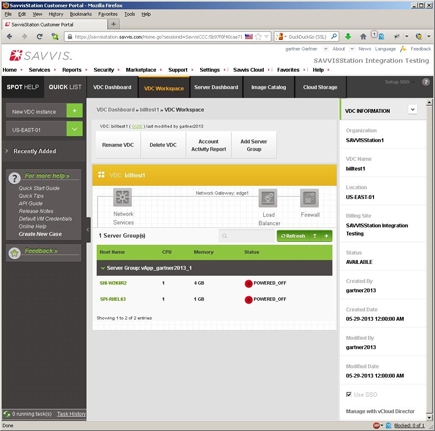Click the red blocked icon in status bar

(377, 426)
